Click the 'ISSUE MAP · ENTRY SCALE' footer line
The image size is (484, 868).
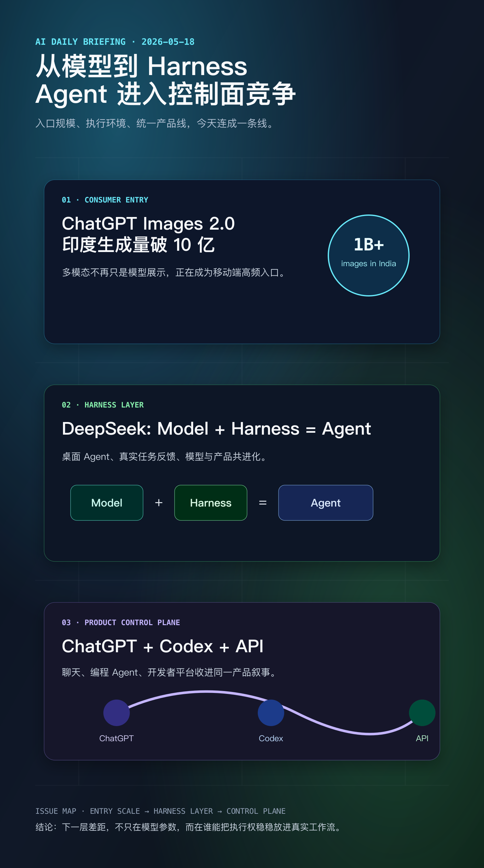161,811
